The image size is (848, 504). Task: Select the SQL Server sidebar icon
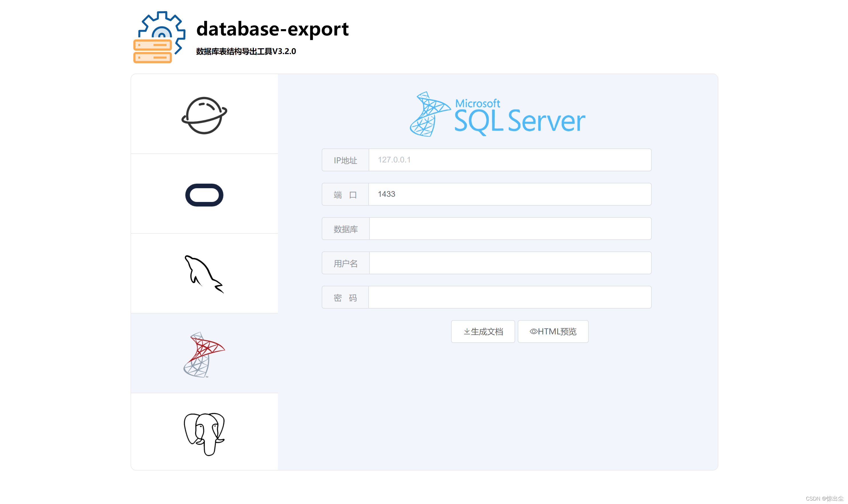click(204, 355)
